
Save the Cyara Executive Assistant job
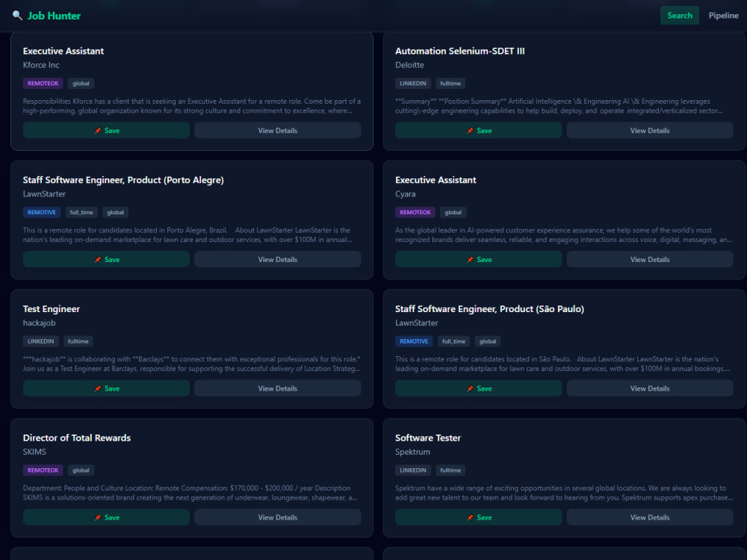[x=478, y=260]
